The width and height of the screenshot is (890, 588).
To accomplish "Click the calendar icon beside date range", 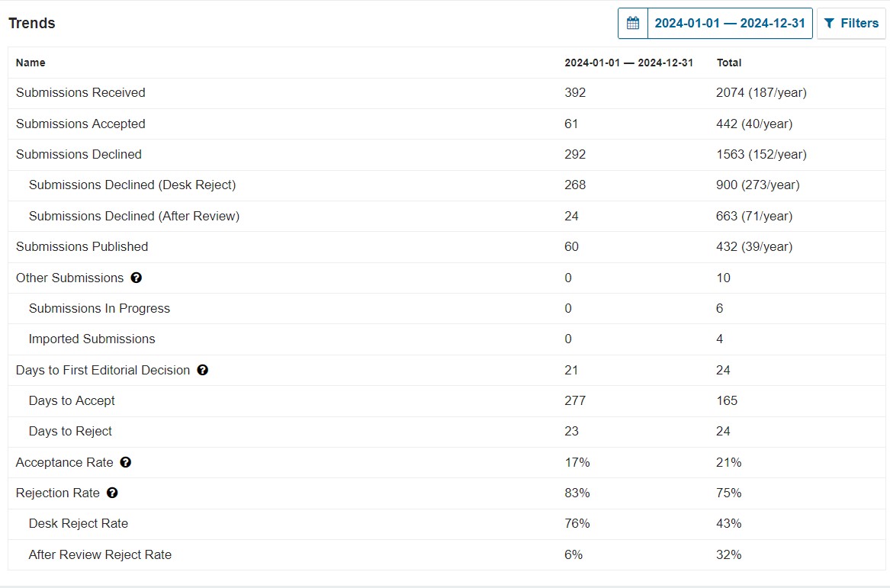I will click(633, 24).
